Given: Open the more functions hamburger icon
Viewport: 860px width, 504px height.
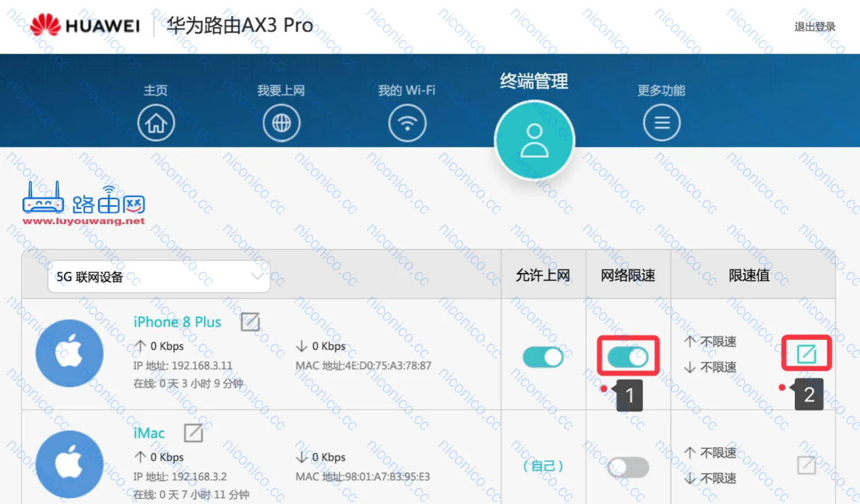Looking at the screenshot, I should point(662,123).
